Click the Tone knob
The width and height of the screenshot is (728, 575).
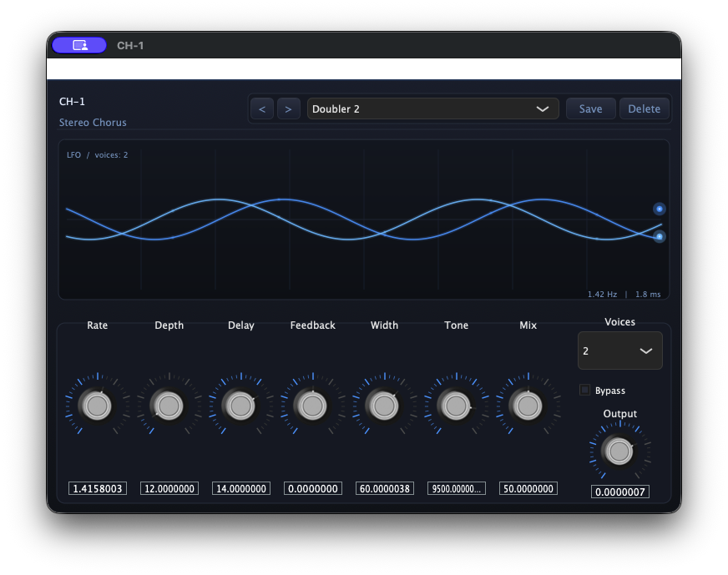click(x=456, y=406)
